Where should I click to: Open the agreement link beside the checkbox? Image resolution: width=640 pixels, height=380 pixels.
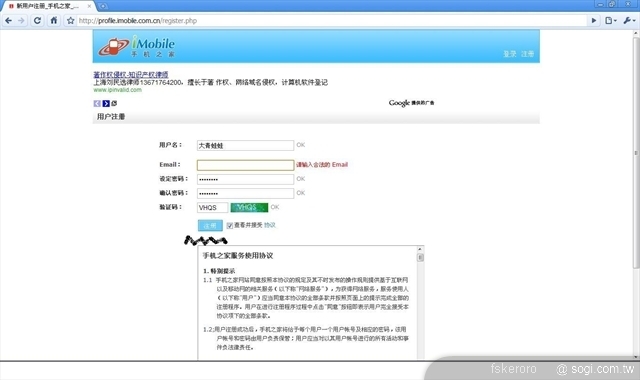click(270, 225)
